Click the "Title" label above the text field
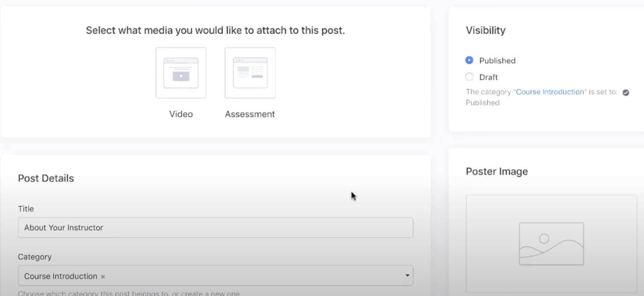 [26, 209]
